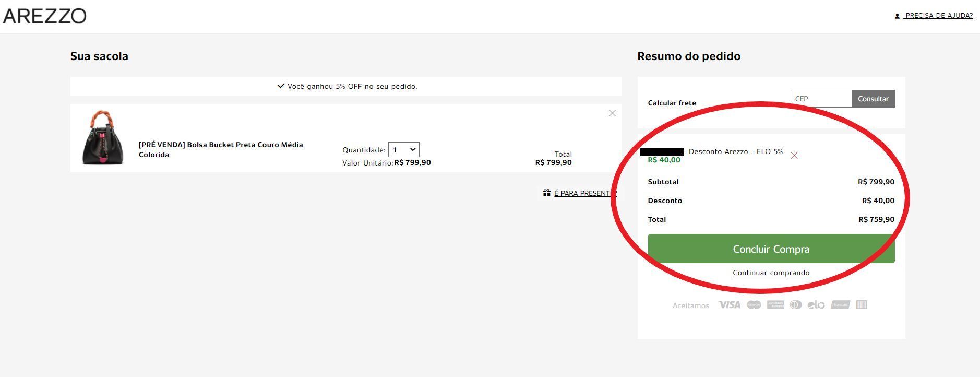Viewport: 980px width, 377px height.
Task: Click the 'Sua sacola' heading
Action: 99,56
